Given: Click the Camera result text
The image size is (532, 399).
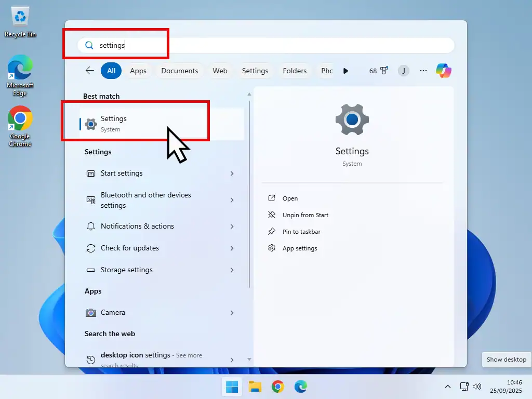Looking at the screenshot, I should (113, 312).
